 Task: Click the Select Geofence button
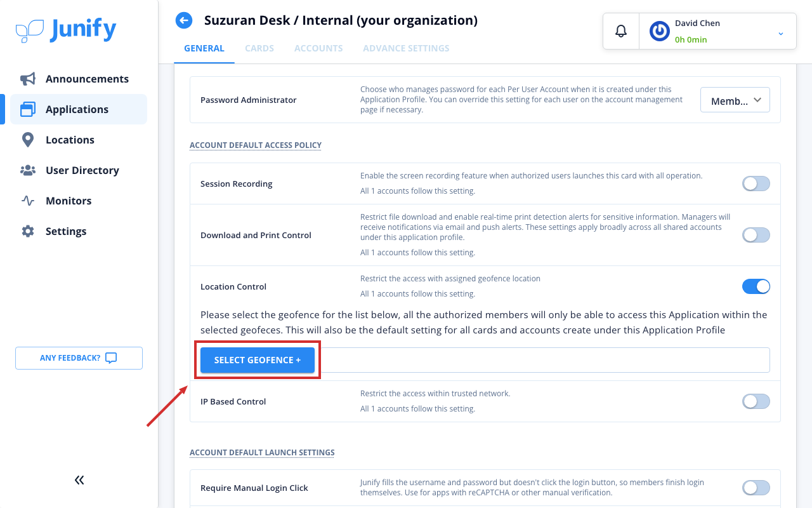point(258,360)
